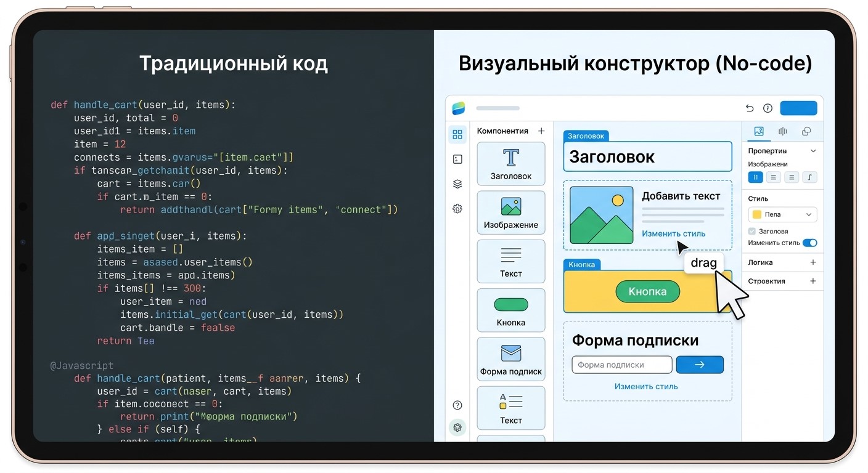Turn off the Изменить стиль switch

click(810, 243)
